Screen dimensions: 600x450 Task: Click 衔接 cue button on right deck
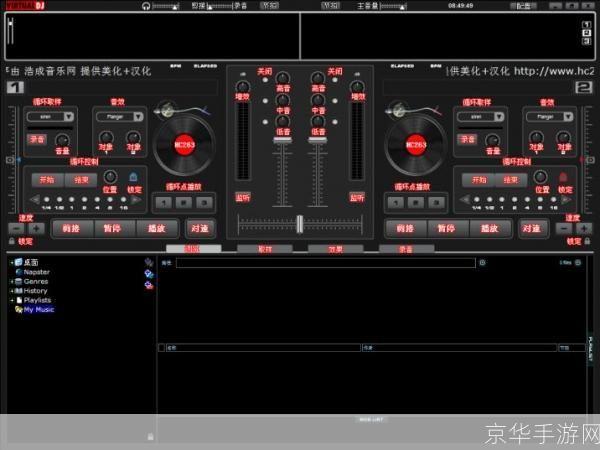tap(405, 228)
